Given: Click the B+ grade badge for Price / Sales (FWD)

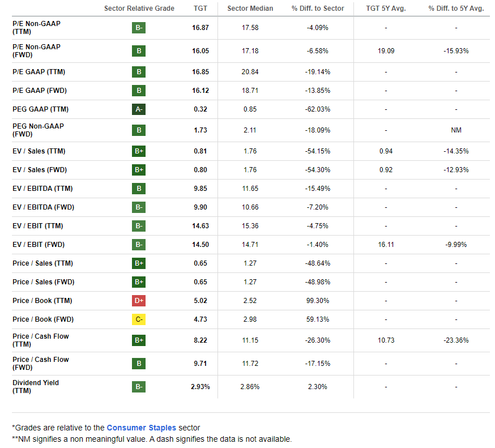Looking at the screenshot, I should 139,282.
